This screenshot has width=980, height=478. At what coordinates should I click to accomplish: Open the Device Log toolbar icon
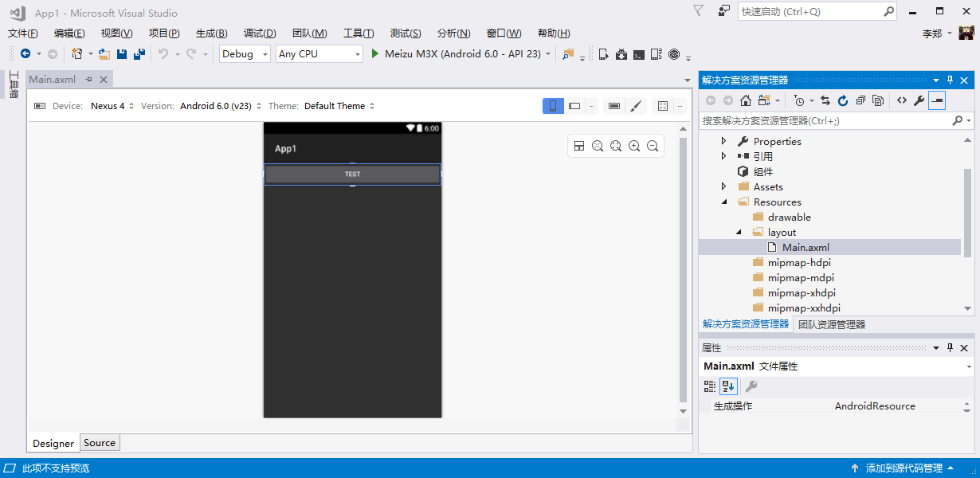657,54
